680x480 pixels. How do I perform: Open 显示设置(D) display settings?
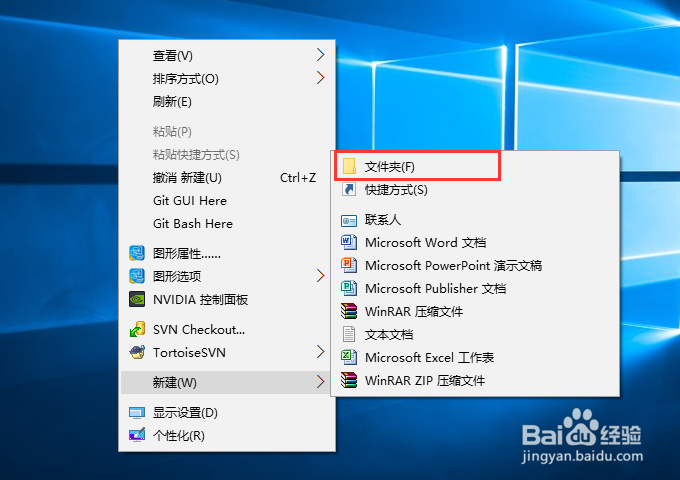point(227,413)
